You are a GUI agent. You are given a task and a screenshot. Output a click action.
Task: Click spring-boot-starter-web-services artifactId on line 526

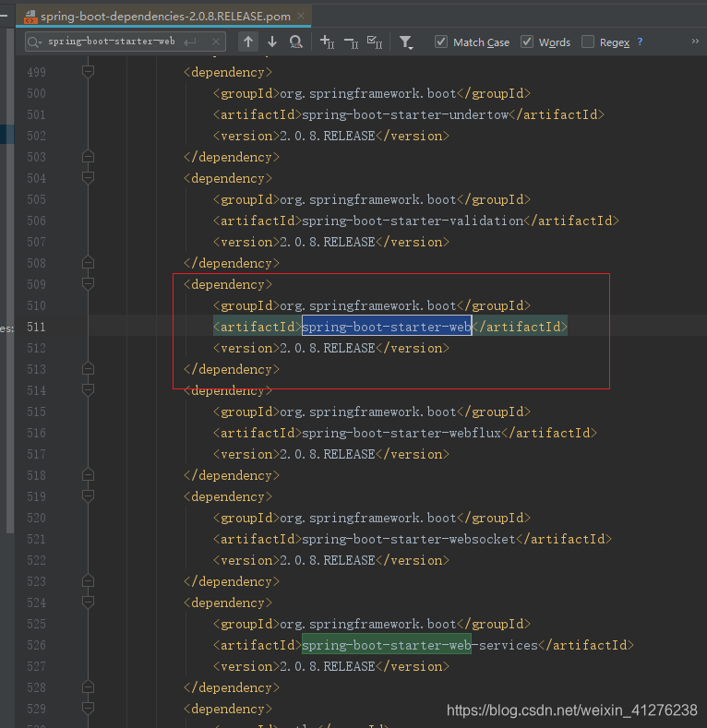(x=420, y=645)
